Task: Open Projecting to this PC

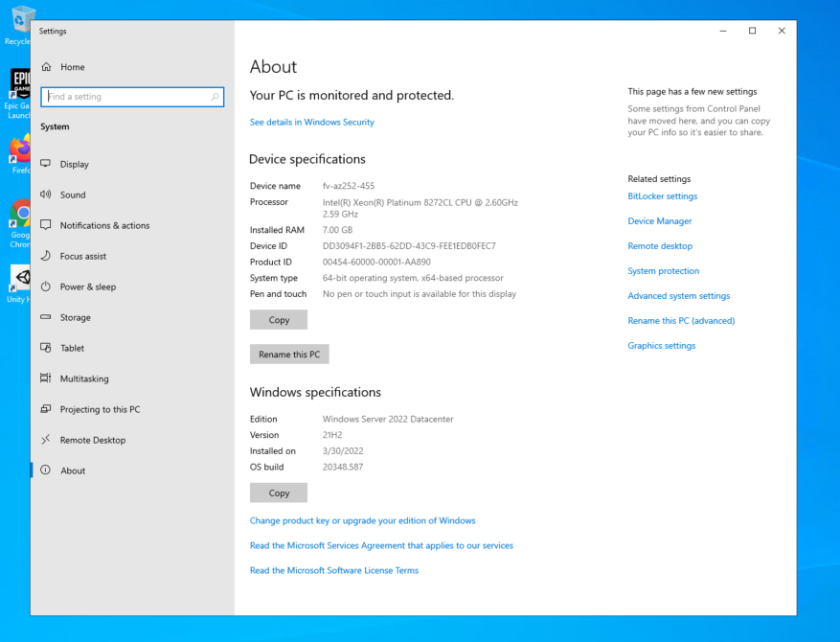Action: (132, 409)
